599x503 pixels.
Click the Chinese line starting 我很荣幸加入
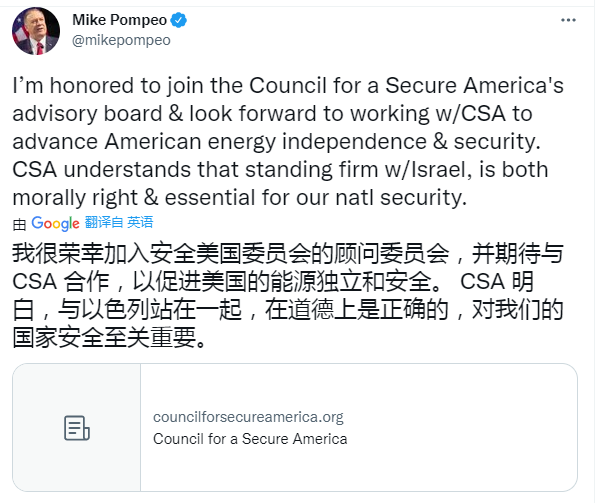point(288,254)
